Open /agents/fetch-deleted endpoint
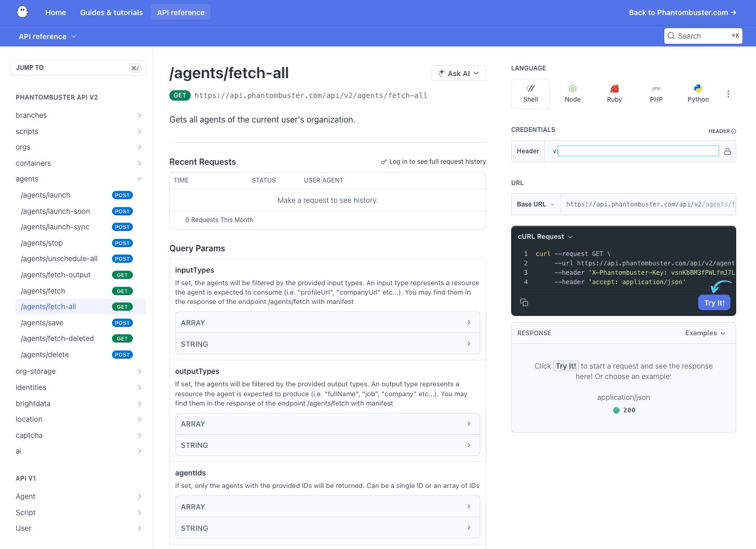756x549 pixels. (x=81, y=338)
